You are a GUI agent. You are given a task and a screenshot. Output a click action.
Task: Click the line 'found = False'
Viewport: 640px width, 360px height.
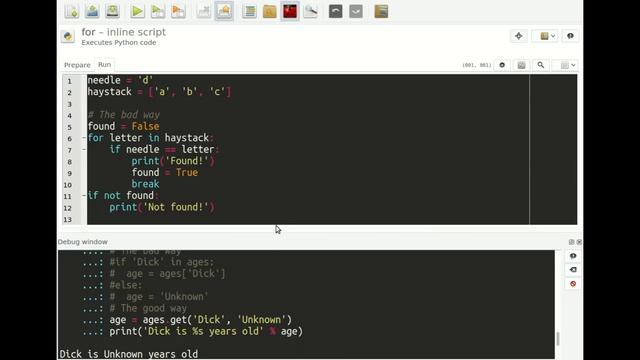click(123, 126)
